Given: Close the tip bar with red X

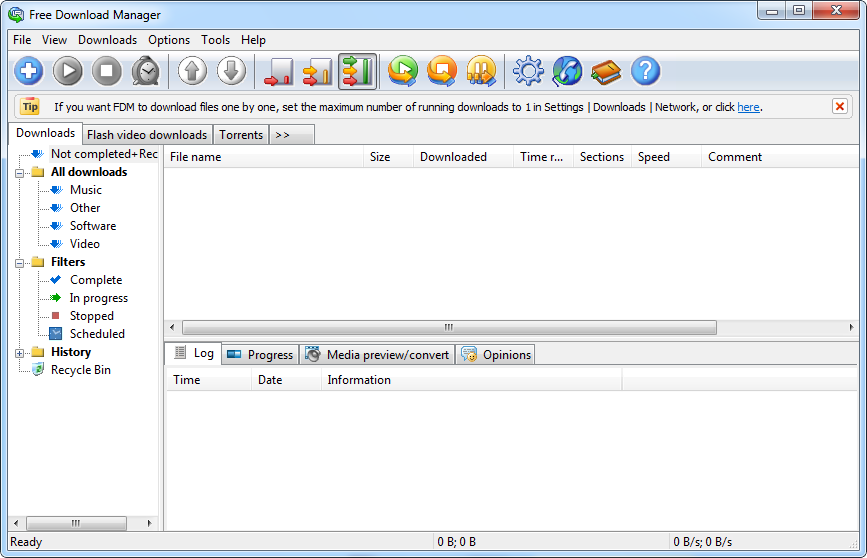Looking at the screenshot, I should pyautogui.click(x=839, y=106).
